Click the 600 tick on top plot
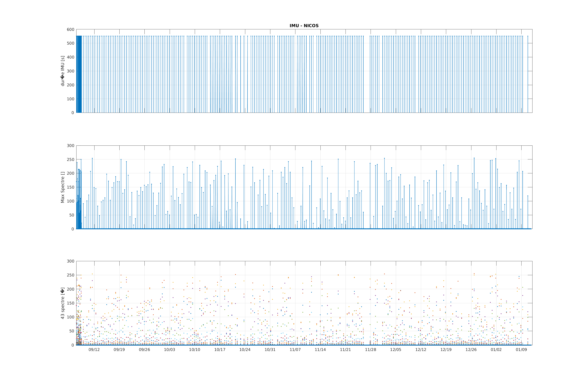The image size is (588, 387). pyautogui.click(x=70, y=29)
